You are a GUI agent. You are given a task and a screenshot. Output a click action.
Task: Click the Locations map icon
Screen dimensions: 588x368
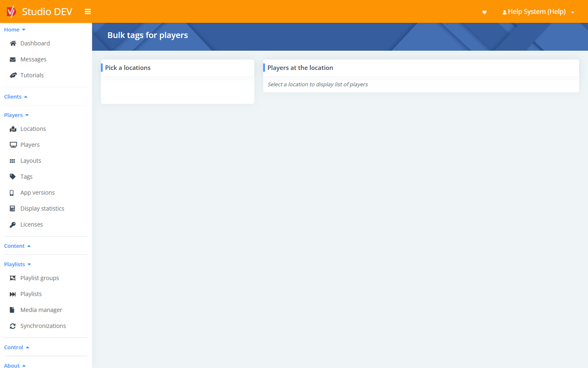click(x=13, y=129)
